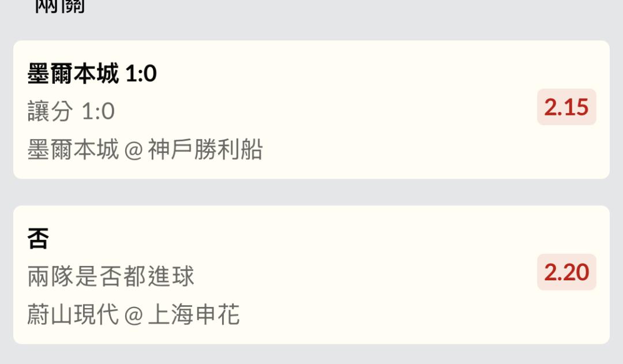The image size is (623, 364).
Task: Select the bold 否 selection title
Action: click(38, 238)
